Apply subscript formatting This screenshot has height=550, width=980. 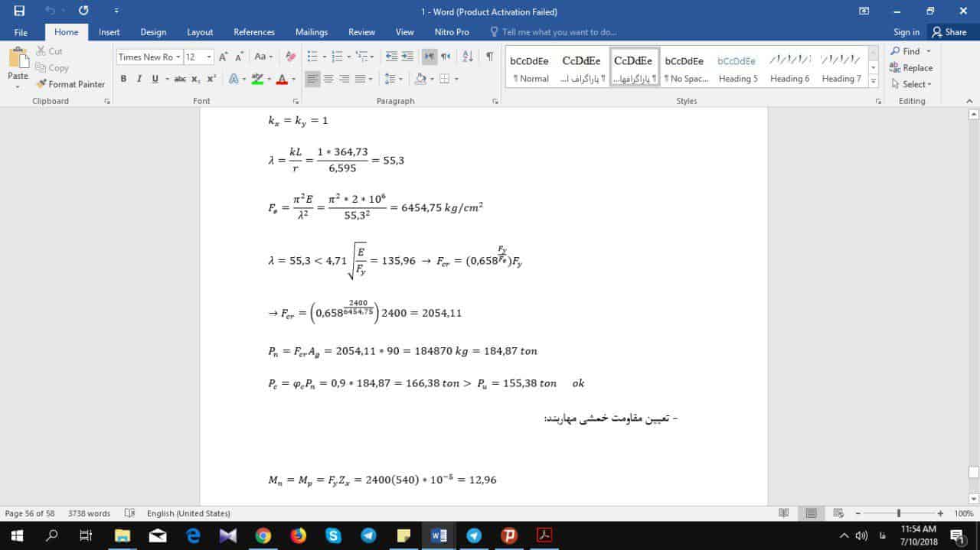[x=196, y=79]
